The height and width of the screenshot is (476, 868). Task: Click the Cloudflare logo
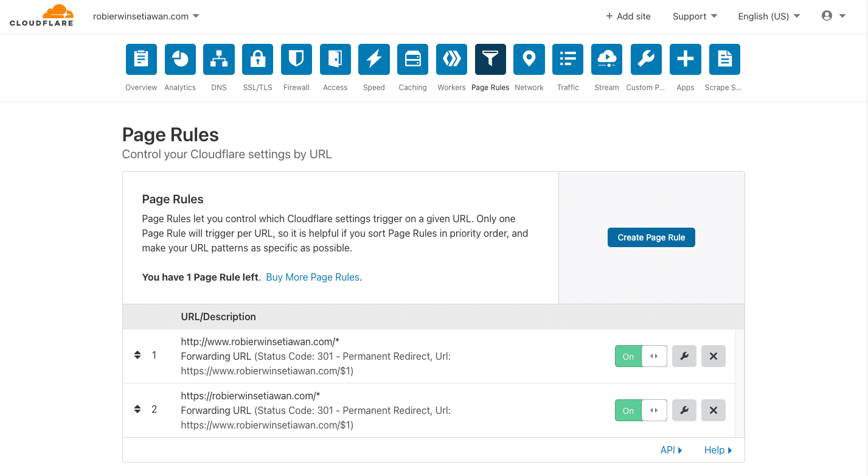tap(41, 16)
